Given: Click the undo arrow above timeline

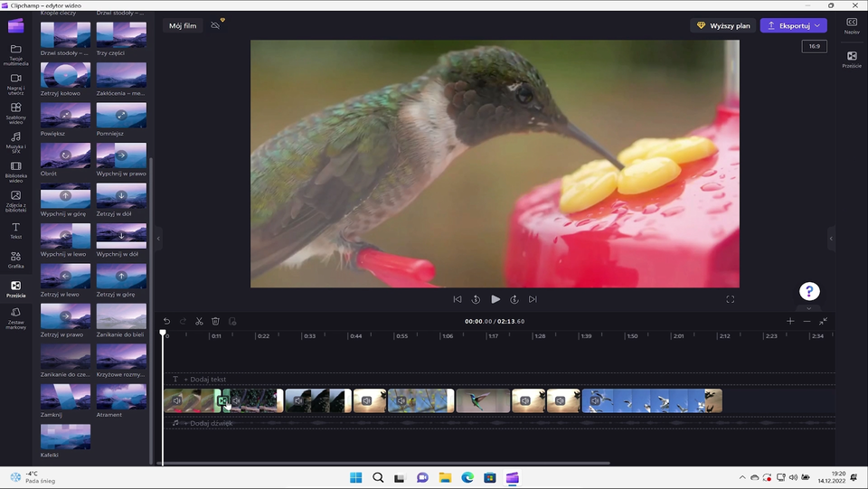Looking at the screenshot, I should coord(166,321).
